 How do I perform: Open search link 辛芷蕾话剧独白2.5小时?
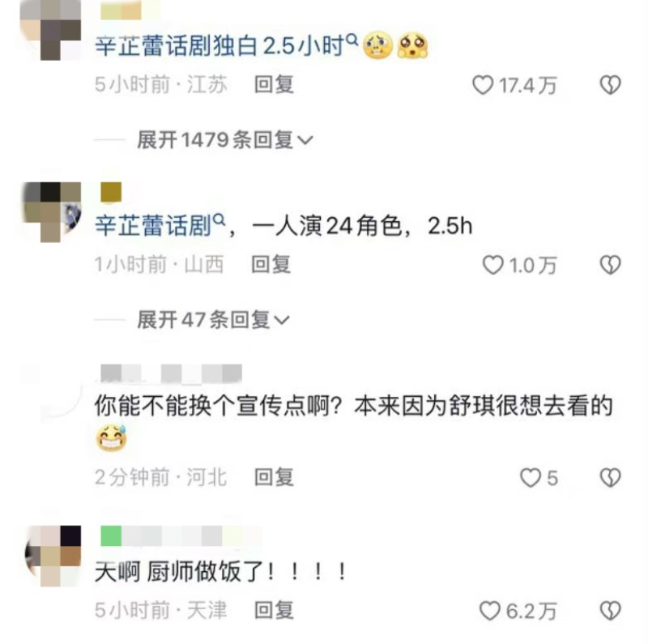pyautogui.click(x=226, y=45)
